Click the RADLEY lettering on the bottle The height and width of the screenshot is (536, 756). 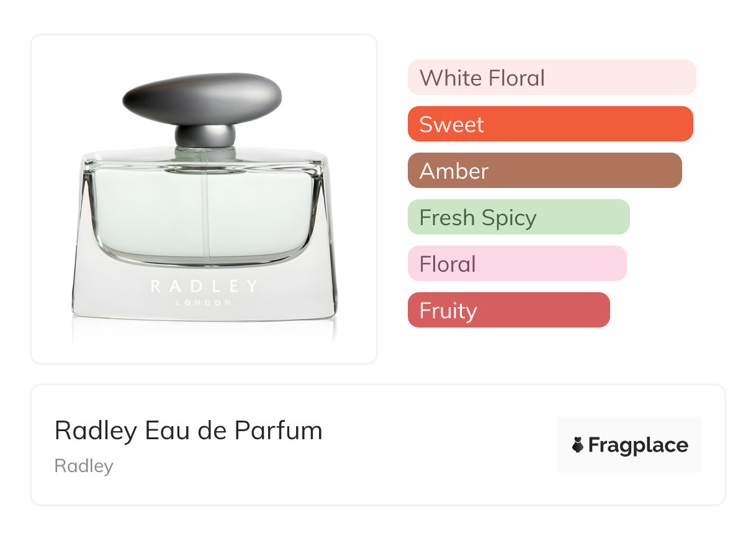[204, 287]
